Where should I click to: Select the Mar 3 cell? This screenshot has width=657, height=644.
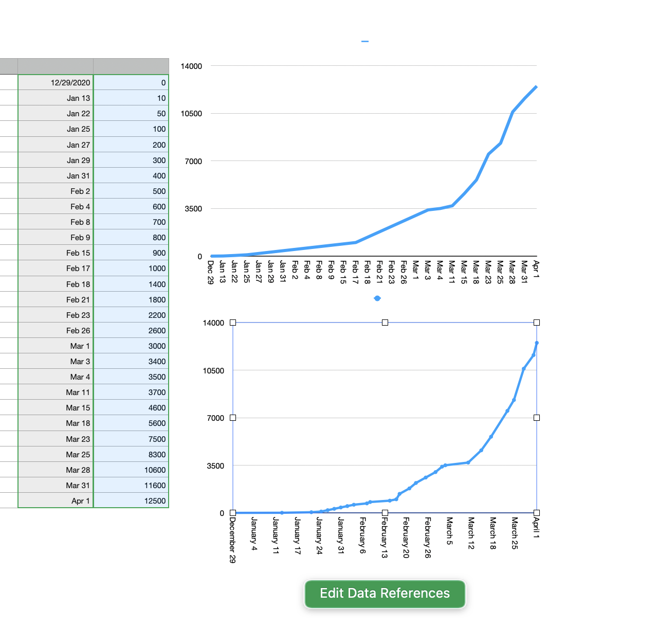(x=56, y=361)
